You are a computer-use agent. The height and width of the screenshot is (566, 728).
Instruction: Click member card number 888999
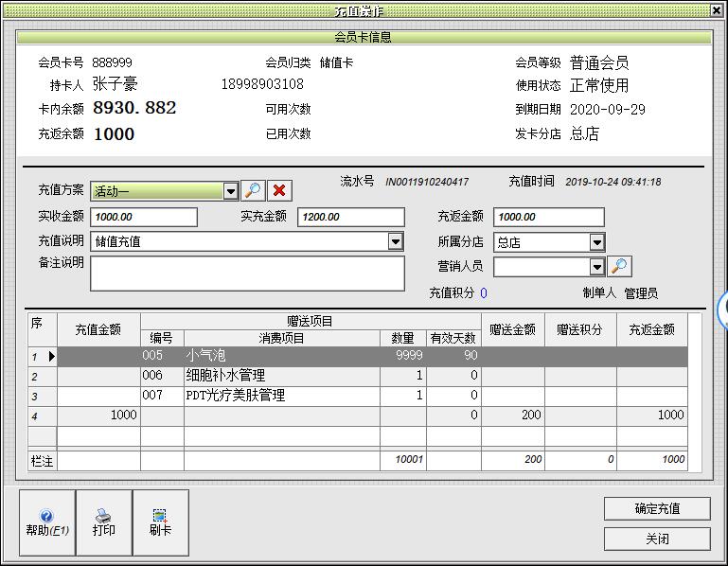click(x=112, y=62)
